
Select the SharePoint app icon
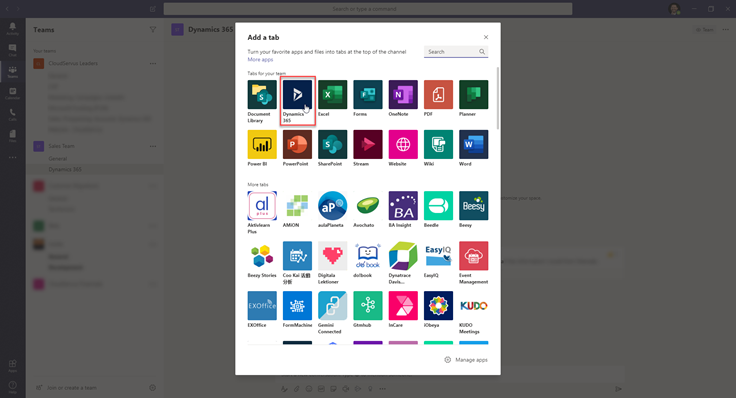click(332, 144)
